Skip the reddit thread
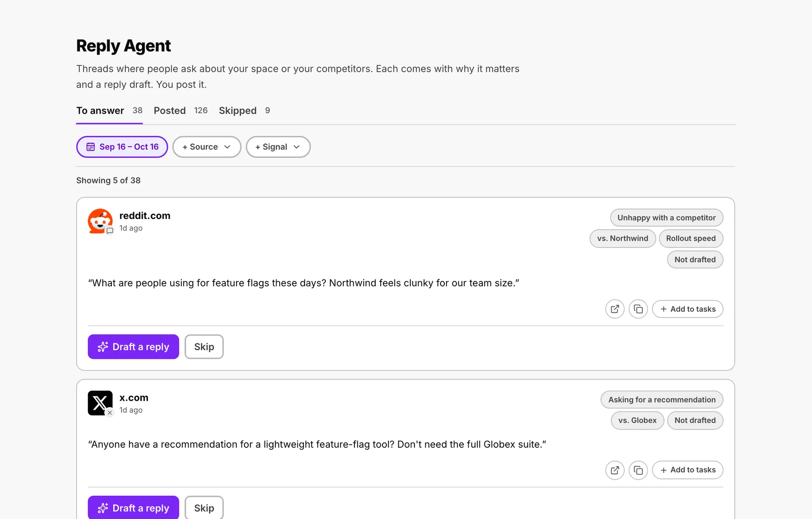The width and height of the screenshot is (812, 519). 204,347
